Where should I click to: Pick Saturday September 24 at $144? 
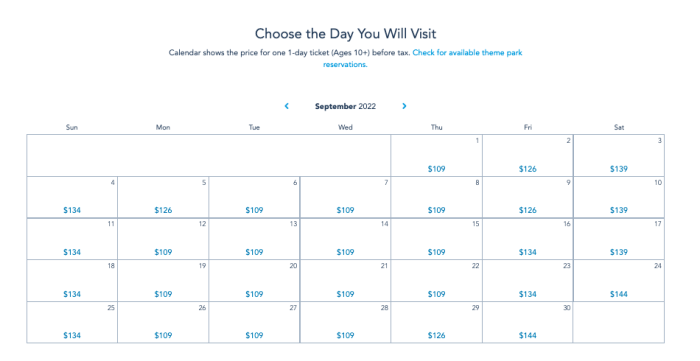619,281
